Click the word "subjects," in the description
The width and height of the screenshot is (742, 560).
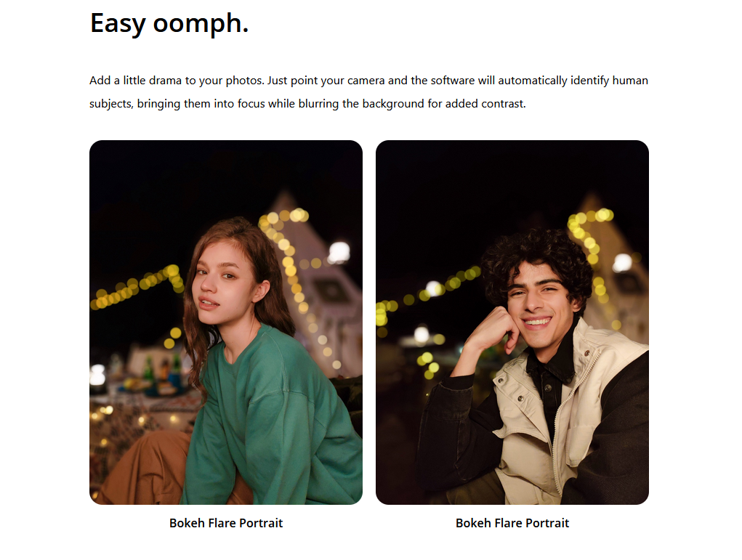[111, 104]
